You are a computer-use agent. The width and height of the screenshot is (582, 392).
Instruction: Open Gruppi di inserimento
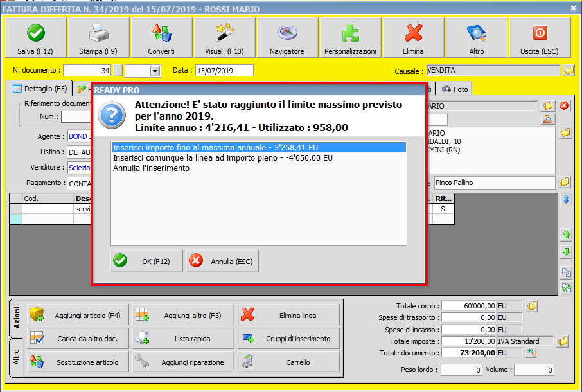(289, 339)
